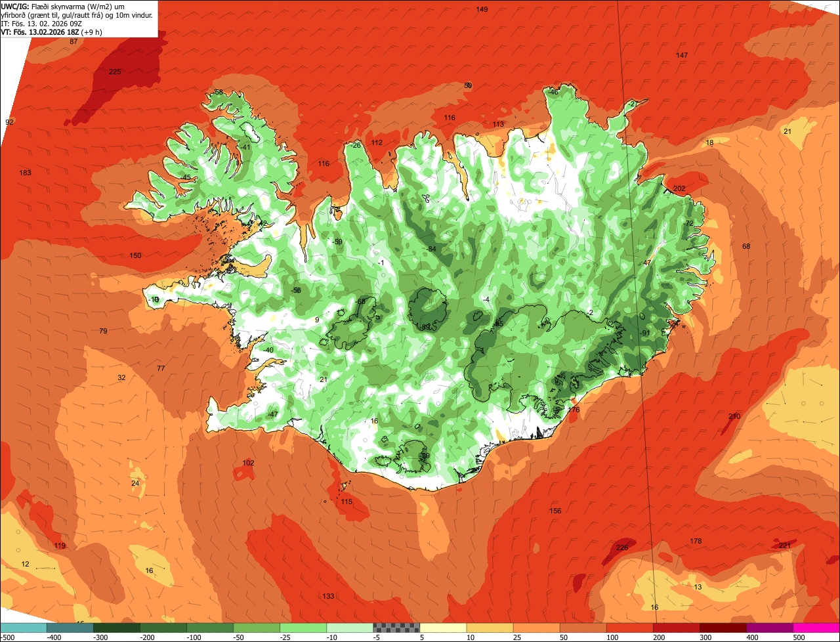Click the initial time 'IT: Fös. 13. 02. 2026 09Z'
This screenshot has height=642, width=840.
click(x=41, y=24)
